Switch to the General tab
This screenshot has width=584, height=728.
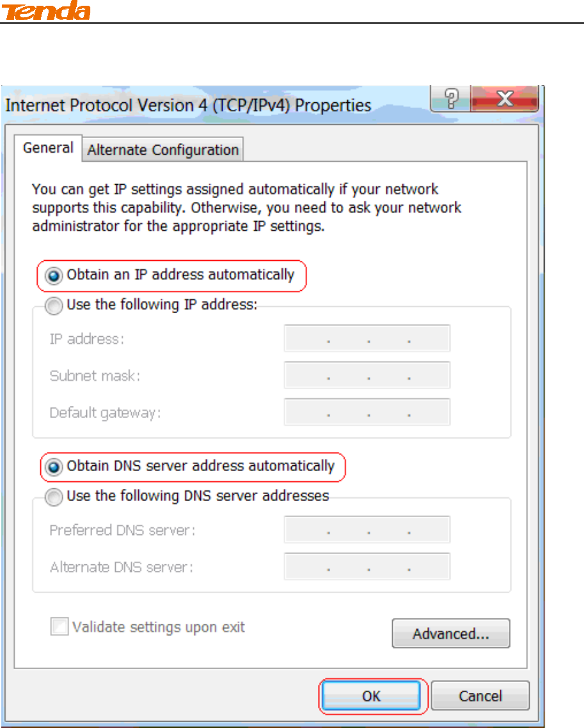coord(49,148)
